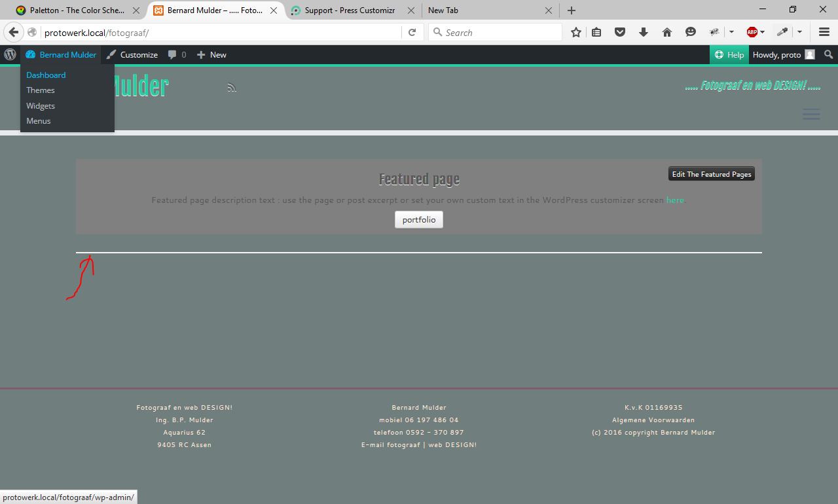Switch to the Paletton browser tab

[x=72, y=10]
